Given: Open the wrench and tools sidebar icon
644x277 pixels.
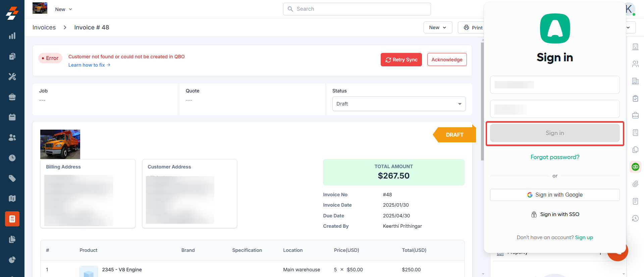Looking at the screenshot, I should pos(12,77).
